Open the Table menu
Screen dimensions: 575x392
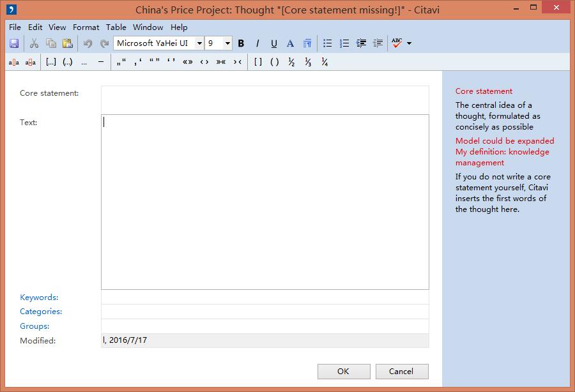click(116, 27)
